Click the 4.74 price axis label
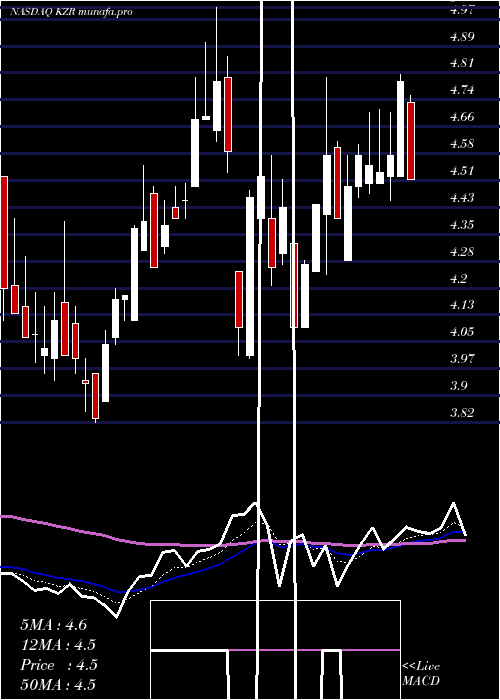This screenshot has width=500, height=700. (x=462, y=90)
